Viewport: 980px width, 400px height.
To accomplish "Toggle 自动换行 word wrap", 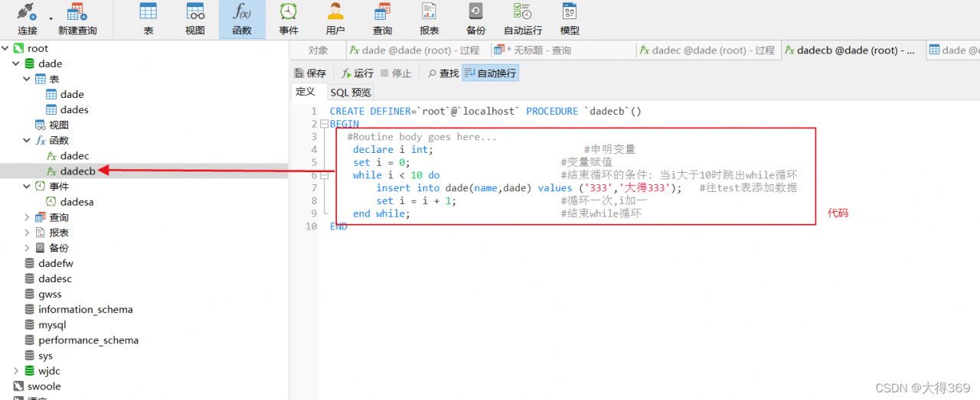I will 490,73.
